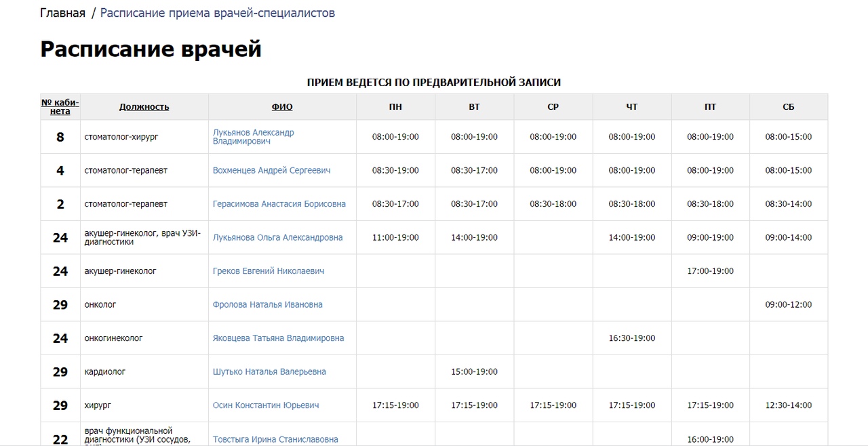Select the СБ column header
The width and height of the screenshot is (868, 446).
click(x=789, y=107)
